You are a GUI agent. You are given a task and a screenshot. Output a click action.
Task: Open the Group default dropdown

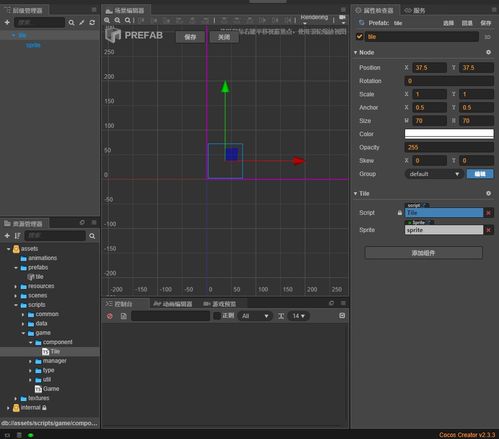click(x=434, y=174)
